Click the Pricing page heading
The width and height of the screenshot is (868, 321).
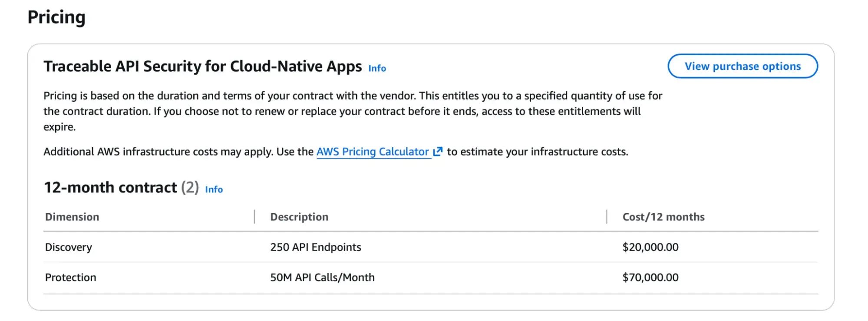tap(56, 17)
